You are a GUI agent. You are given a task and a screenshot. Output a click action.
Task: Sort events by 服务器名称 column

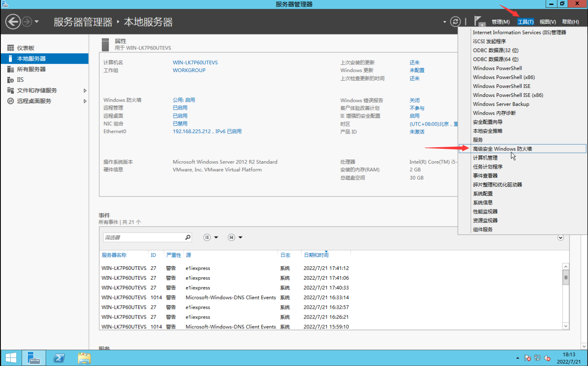tap(114, 255)
